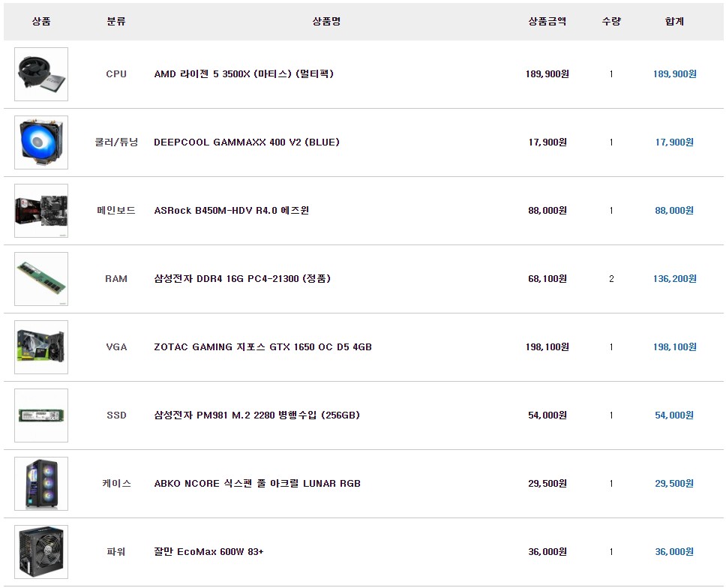This screenshot has height=588, width=726.
Task: Open the ZOTAC graphics card thumbnail
Action: coord(41,347)
